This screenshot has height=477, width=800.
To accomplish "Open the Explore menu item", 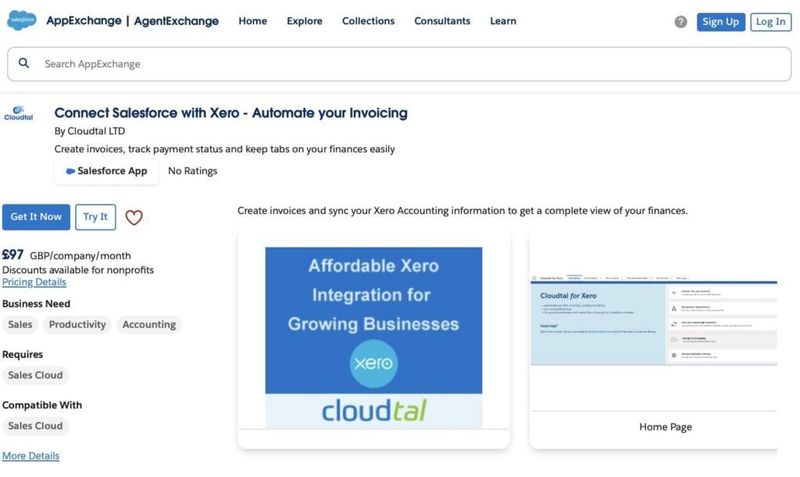I will coord(305,21).
